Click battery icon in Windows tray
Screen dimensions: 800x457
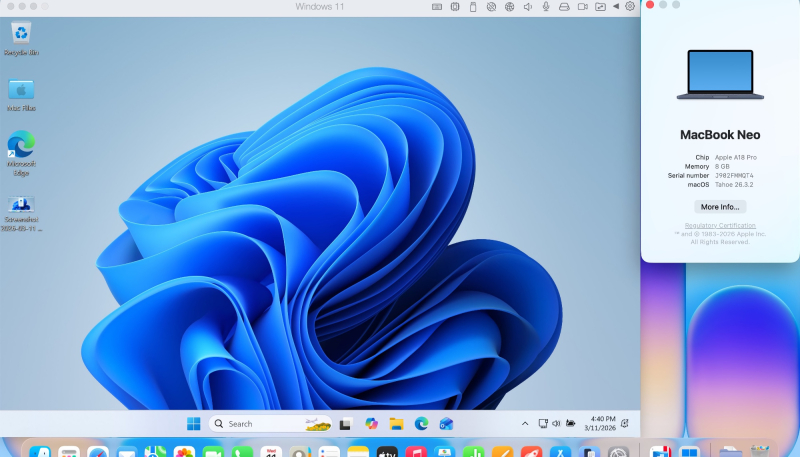570,423
